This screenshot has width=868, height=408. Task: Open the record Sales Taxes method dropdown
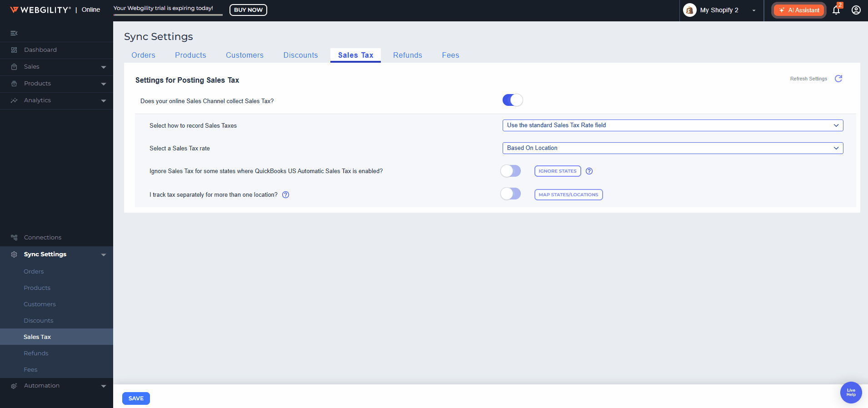click(x=673, y=125)
